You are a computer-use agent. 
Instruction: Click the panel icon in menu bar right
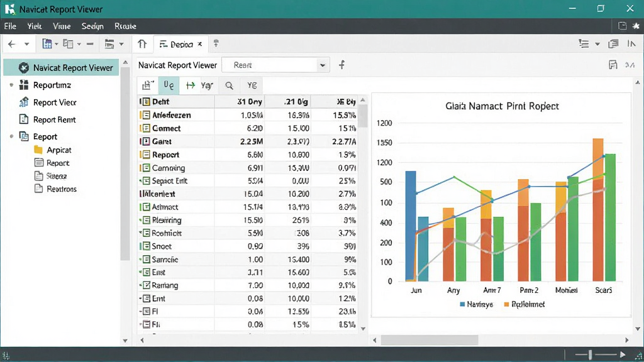(622, 26)
